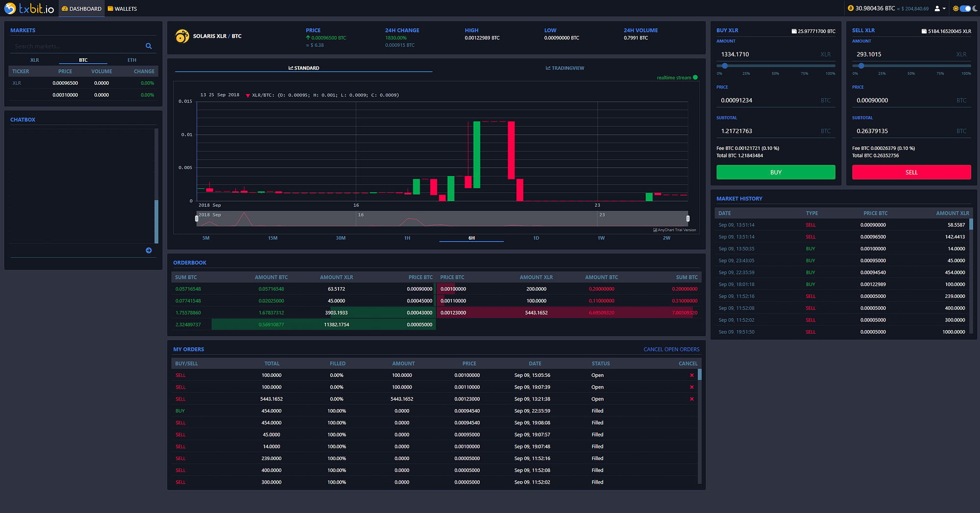Click the green BUY button
The image size is (980, 513).
tap(776, 172)
